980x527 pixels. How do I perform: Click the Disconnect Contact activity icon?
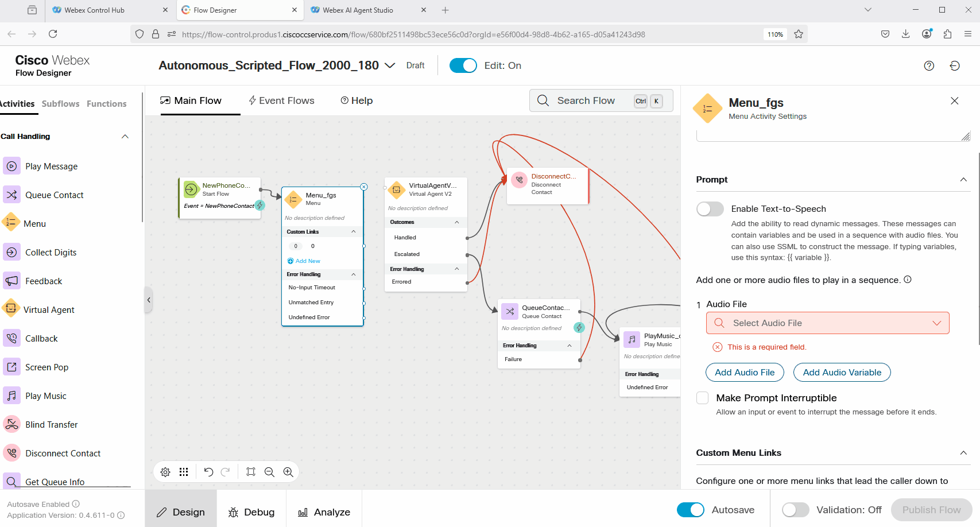(11, 453)
